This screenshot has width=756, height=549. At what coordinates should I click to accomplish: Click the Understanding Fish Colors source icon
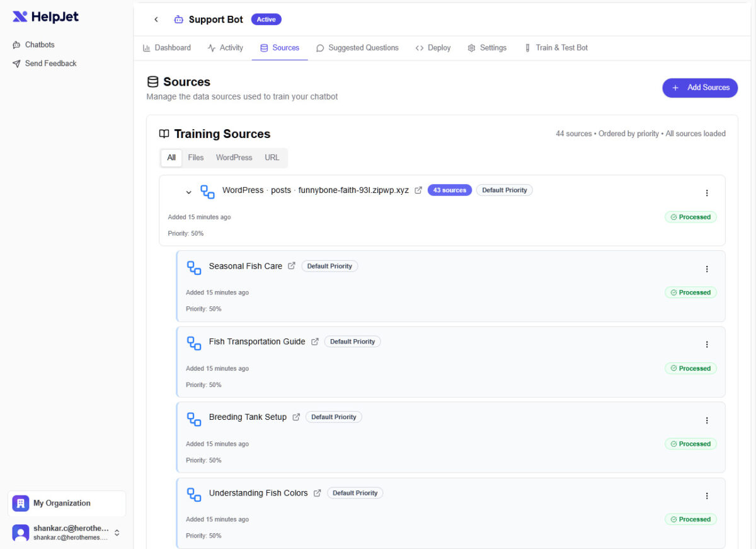point(194,494)
